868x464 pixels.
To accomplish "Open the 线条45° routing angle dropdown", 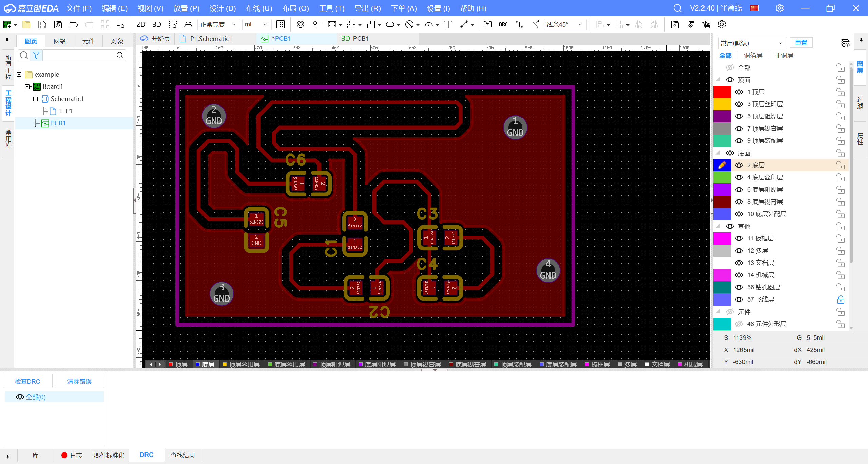I will 565,24.
